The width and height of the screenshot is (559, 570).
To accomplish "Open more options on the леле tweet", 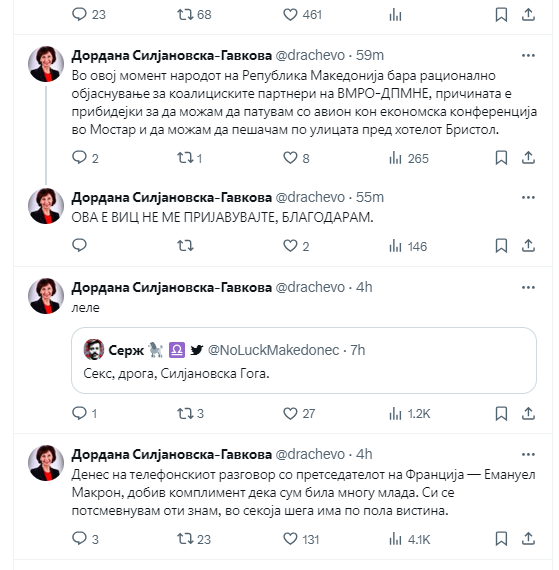I will [x=528, y=287].
